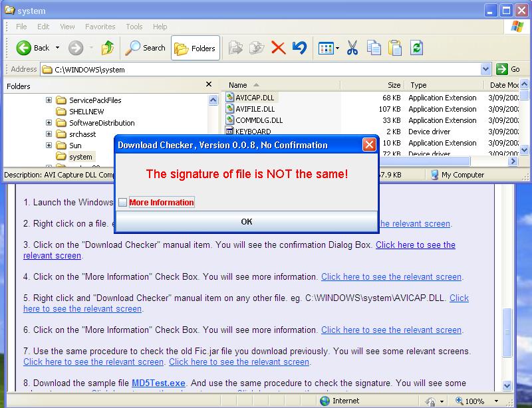This screenshot has height=408, width=532.
Task: Open the Favorites menu
Action: [x=100, y=27]
